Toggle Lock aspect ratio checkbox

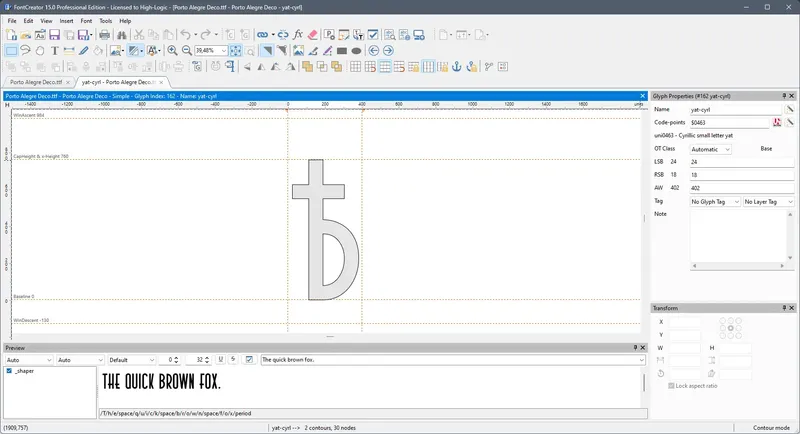pyautogui.click(x=671, y=386)
